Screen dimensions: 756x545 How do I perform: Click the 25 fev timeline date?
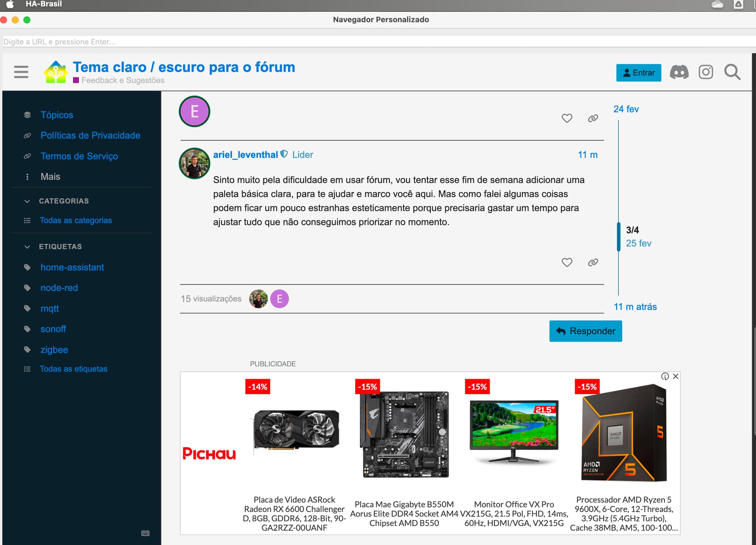tap(638, 244)
